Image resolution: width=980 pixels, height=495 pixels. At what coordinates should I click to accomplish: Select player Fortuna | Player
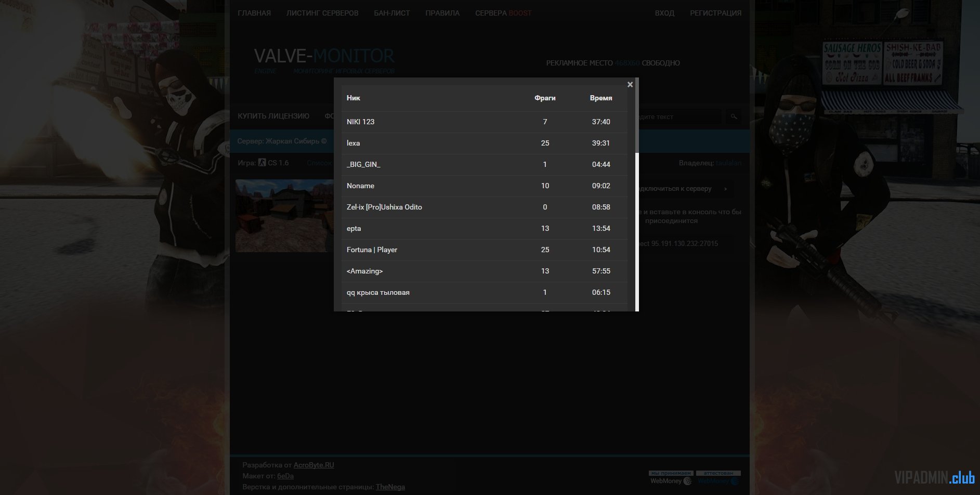click(485, 250)
